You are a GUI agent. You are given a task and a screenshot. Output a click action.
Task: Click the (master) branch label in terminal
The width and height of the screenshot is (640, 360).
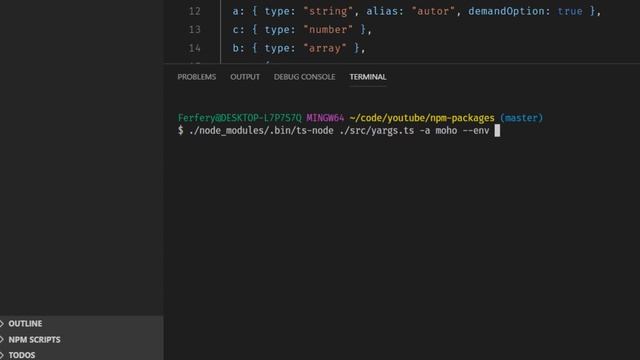pos(522,118)
